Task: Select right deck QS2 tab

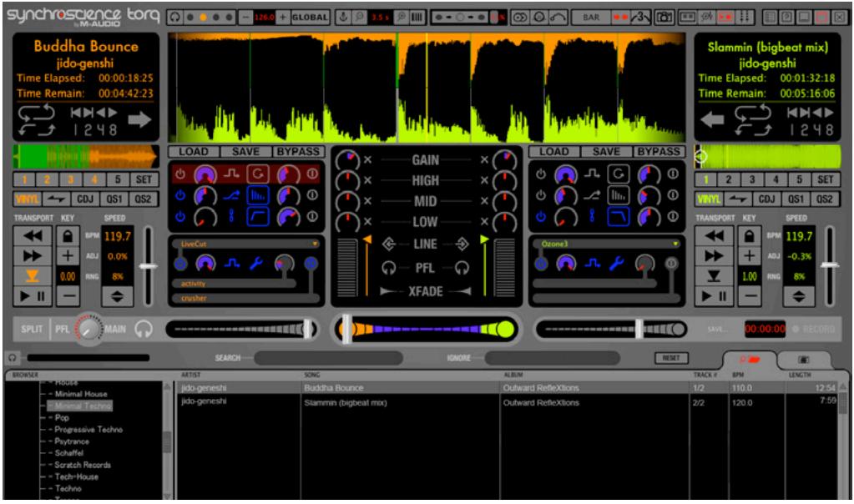Action: pyautogui.click(x=825, y=199)
